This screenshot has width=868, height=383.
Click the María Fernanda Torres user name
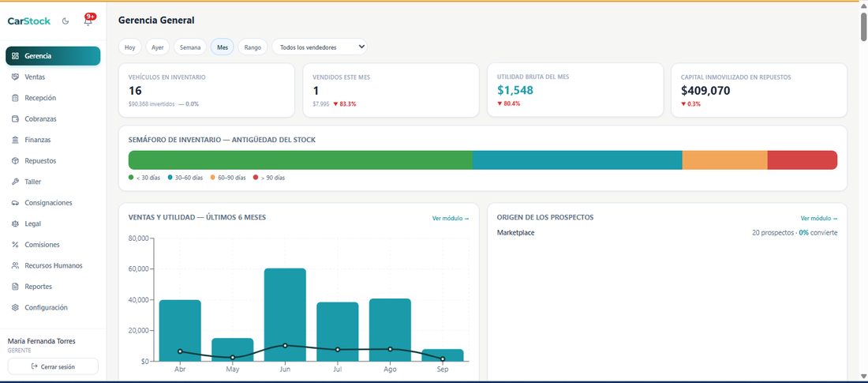42,341
